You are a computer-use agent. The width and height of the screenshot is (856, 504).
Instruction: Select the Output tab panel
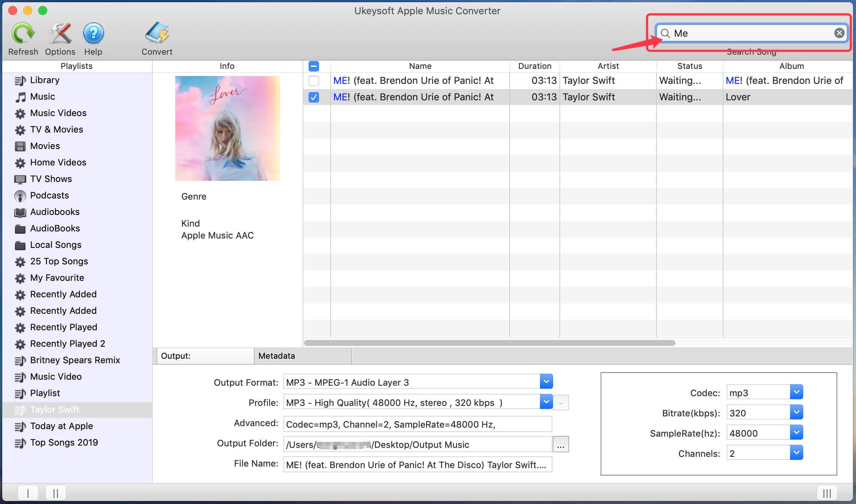[x=204, y=355]
